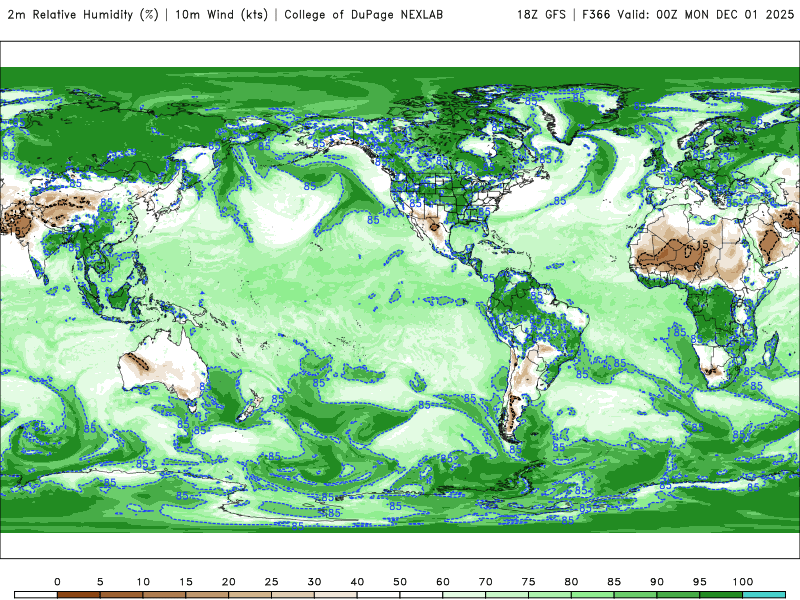Click the "2m Relative Humidity (%)" title text
The height and width of the screenshot is (600, 800).
click(x=83, y=14)
